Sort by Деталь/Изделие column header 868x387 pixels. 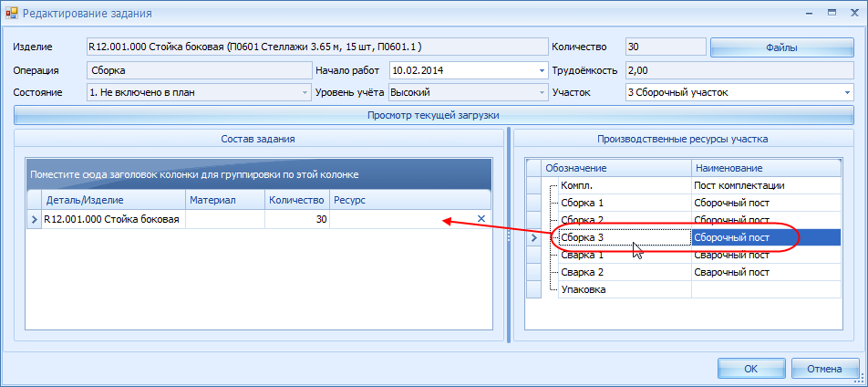[x=114, y=200]
